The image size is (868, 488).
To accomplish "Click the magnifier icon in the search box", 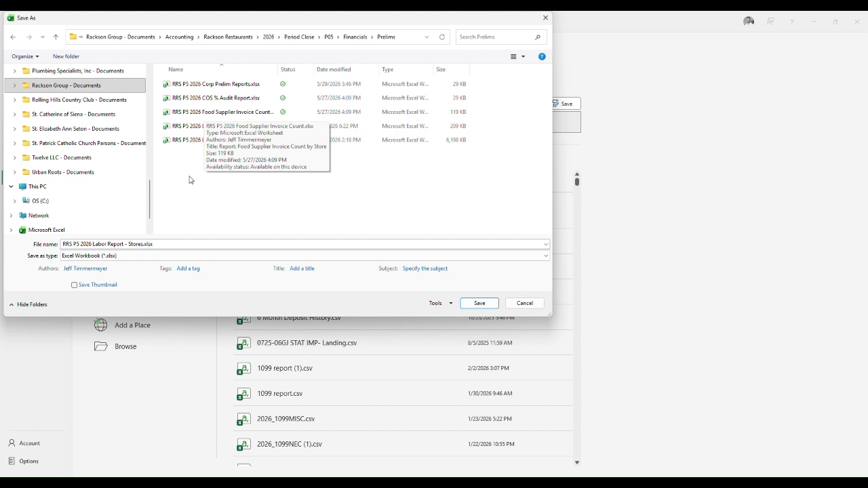I will [538, 37].
